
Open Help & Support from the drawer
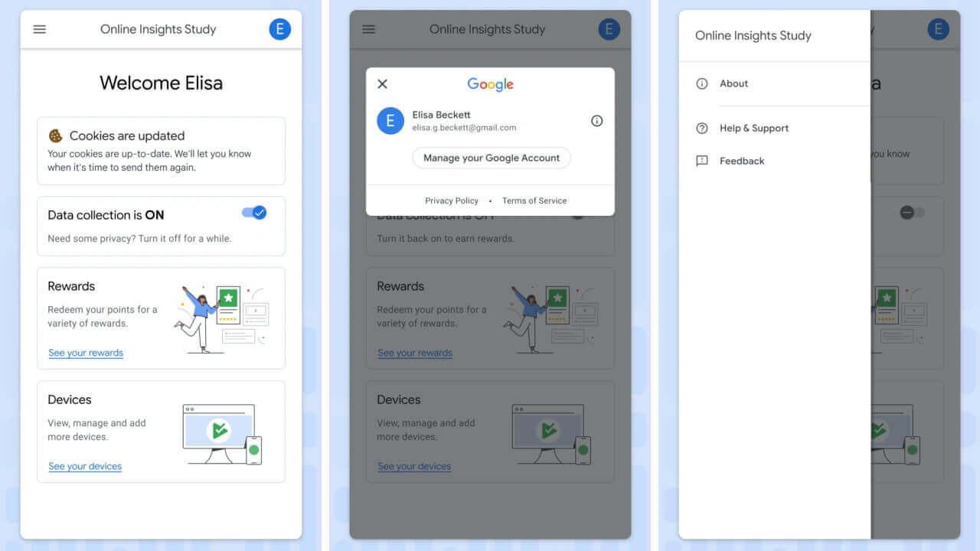pos(753,129)
